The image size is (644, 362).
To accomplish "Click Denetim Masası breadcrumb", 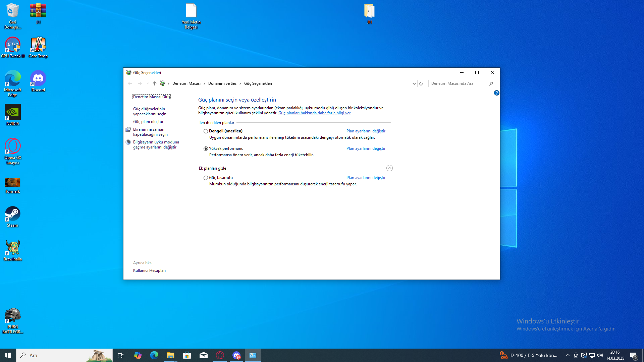I will coord(186,83).
